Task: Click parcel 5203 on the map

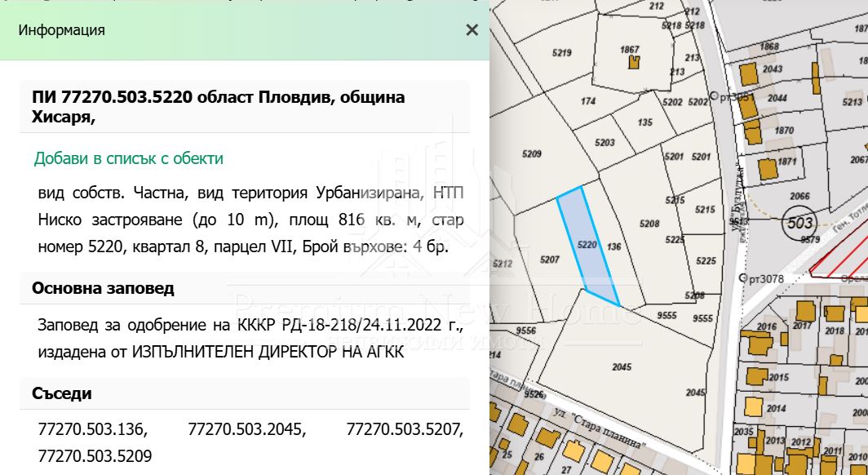Action: 604,142
